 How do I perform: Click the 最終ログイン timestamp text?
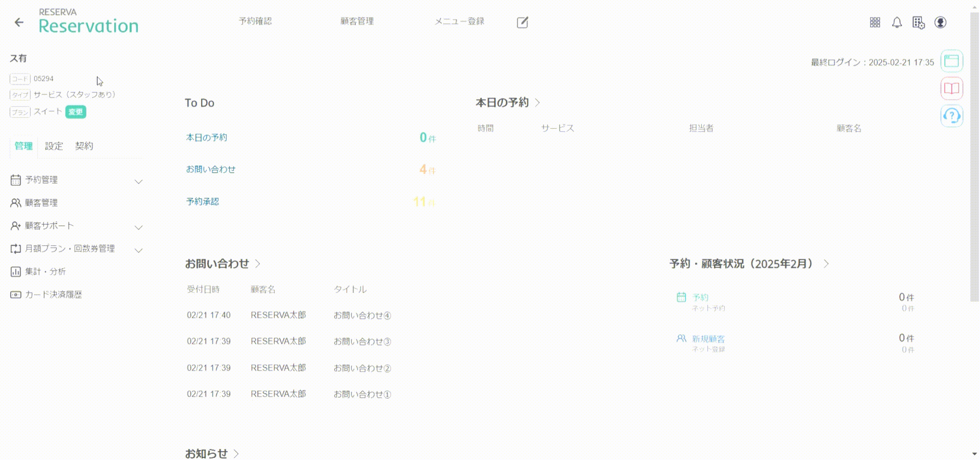(x=872, y=62)
